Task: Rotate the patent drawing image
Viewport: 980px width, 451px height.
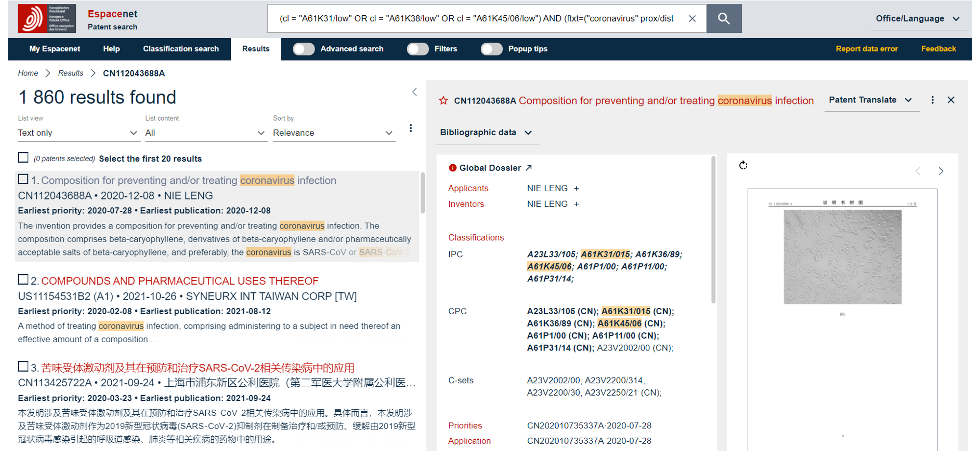Action: tap(743, 166)
